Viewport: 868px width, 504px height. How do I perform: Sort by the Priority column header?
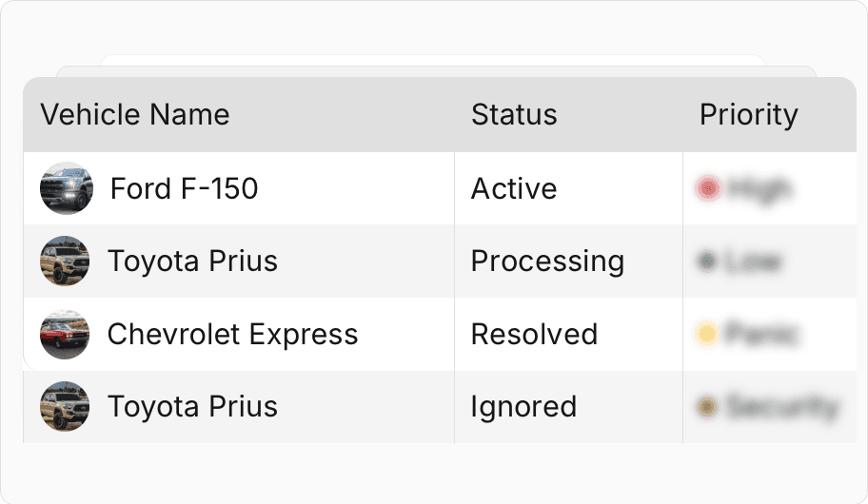click(748, 115)
